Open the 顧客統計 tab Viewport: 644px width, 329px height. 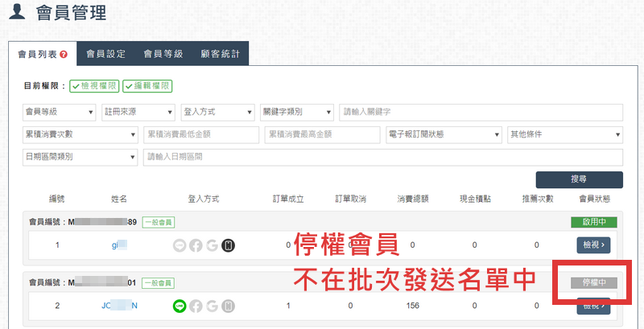point(220,54)
